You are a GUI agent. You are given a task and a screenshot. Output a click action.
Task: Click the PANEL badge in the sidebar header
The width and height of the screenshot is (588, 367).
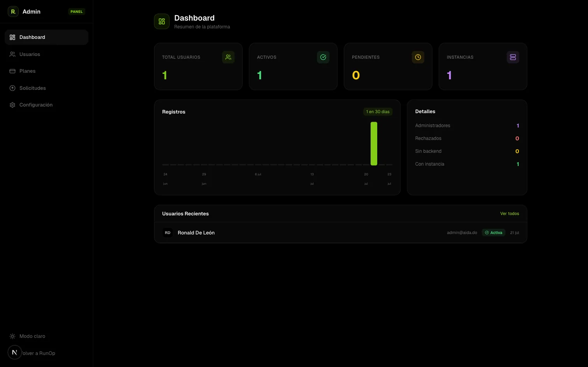[77, 12]
